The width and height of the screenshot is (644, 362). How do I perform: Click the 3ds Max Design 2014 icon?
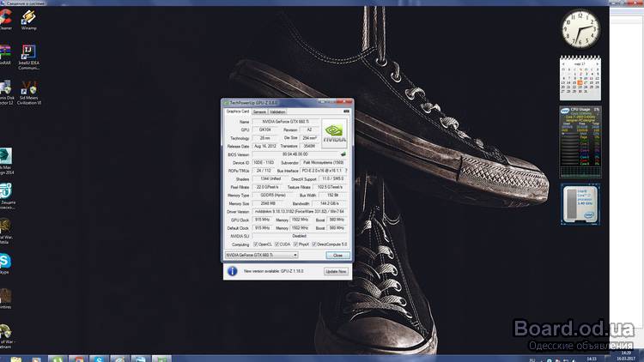point(6,161)
